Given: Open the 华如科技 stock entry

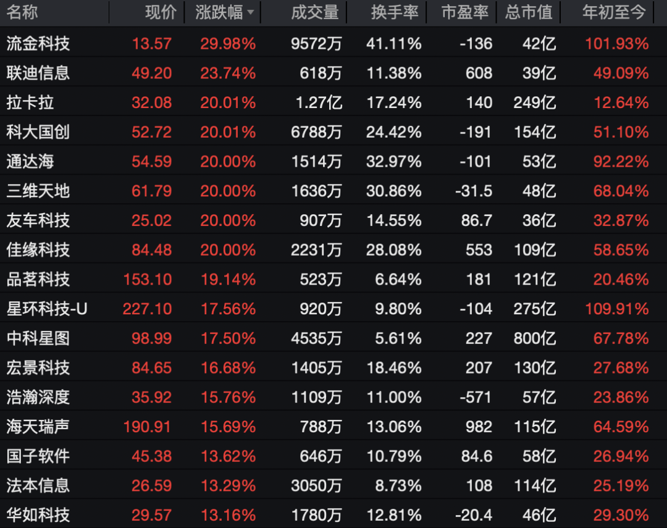Looking at the screenshot, I should coord(38,515).
